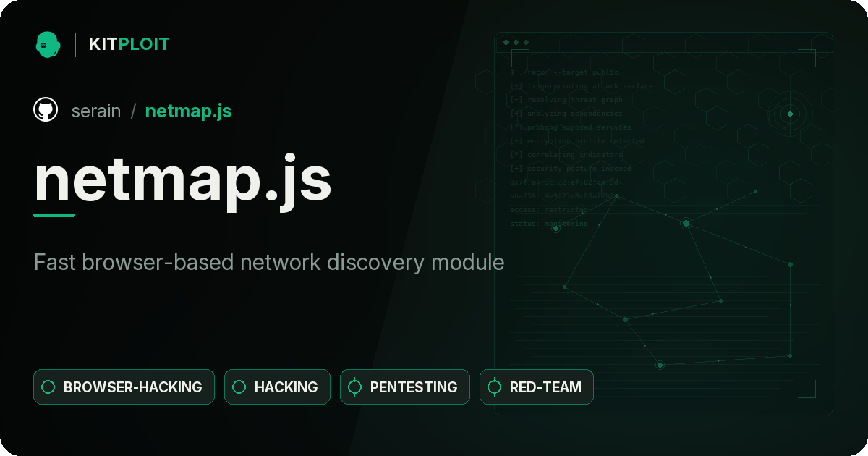Screen dimensions: 868x456
Task: Click the KitPloit mascot logo icon
Action: [x=48, y=44]
